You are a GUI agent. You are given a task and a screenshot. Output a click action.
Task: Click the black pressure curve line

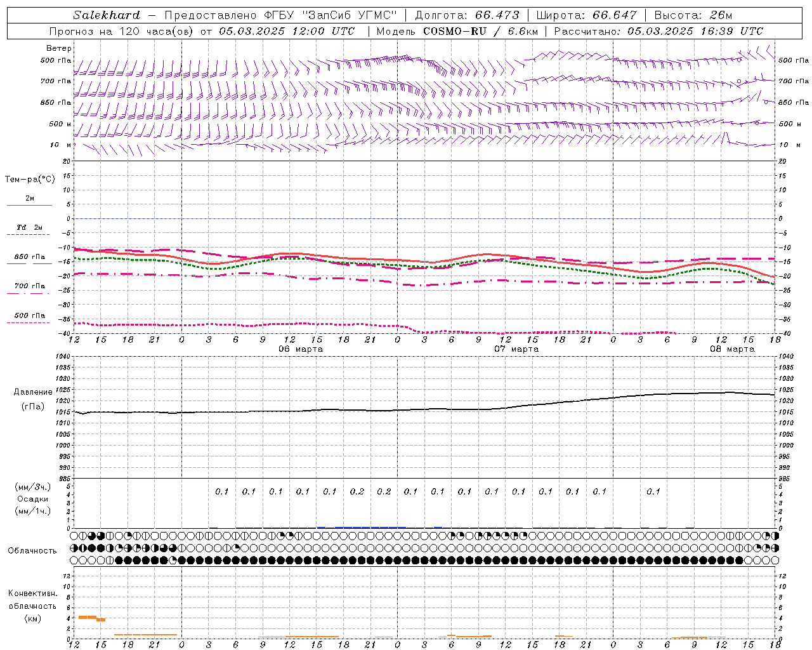click(x=425, y=409)
